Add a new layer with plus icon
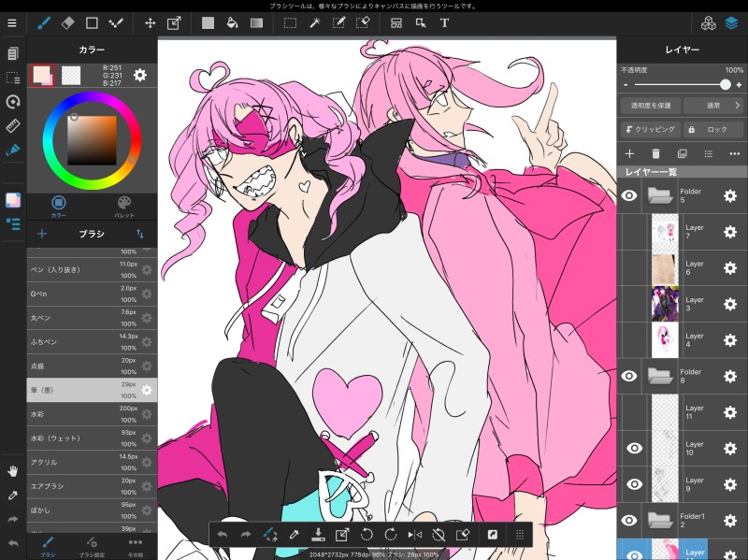 point(629,153)
